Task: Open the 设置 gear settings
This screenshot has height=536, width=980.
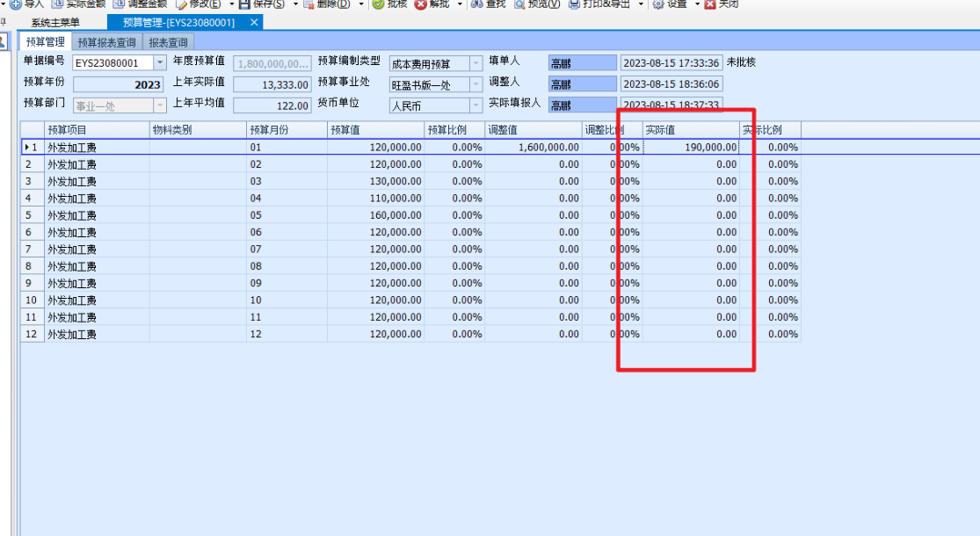Action: 658,4
